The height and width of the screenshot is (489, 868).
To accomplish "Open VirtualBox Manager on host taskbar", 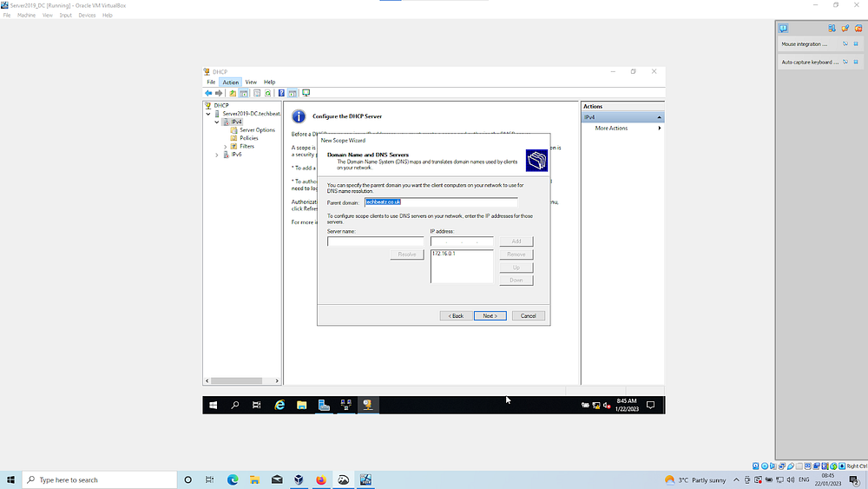I will click(x=299, y=480).
